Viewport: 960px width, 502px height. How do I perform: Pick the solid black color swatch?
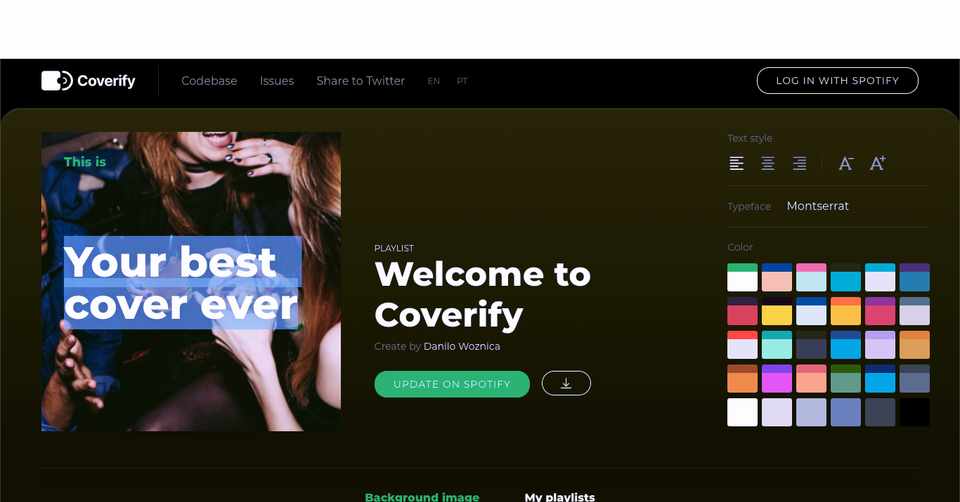click(x=915, y=412)
